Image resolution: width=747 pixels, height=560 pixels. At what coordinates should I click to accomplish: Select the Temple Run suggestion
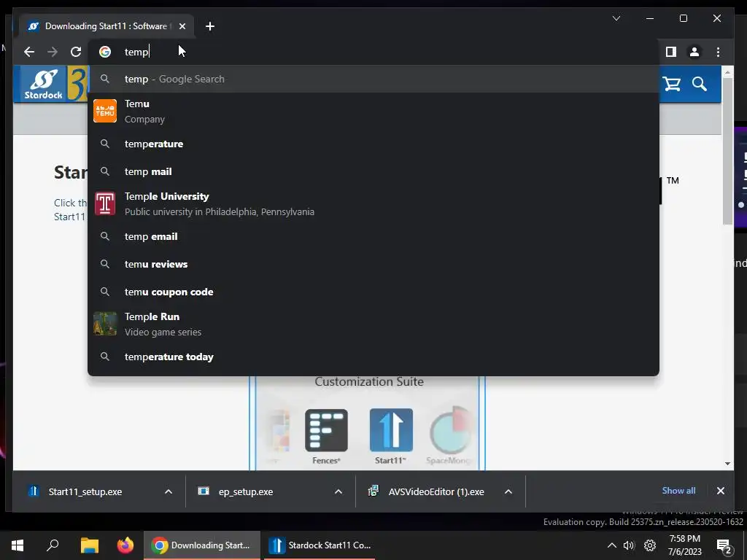(373, 324)
